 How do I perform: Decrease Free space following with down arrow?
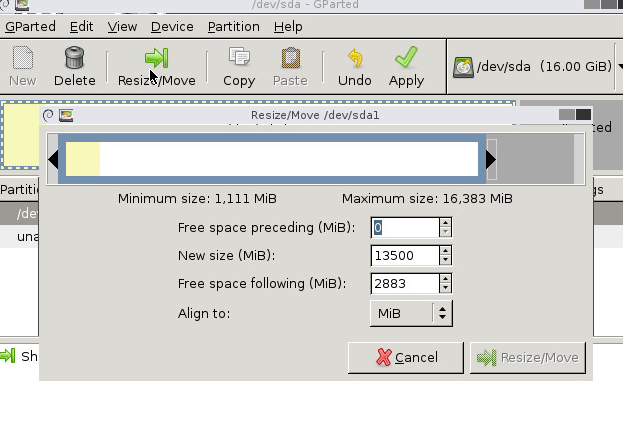[x=445, y=289]
